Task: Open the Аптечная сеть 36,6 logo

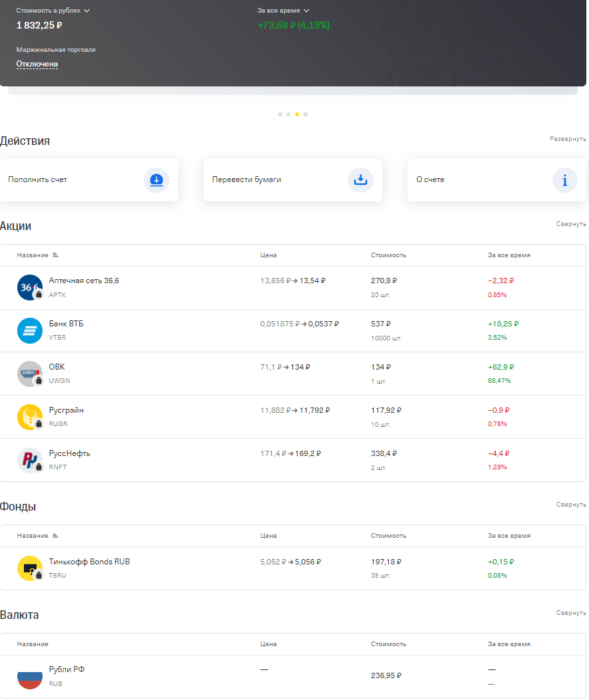Action: pos(30,287)
